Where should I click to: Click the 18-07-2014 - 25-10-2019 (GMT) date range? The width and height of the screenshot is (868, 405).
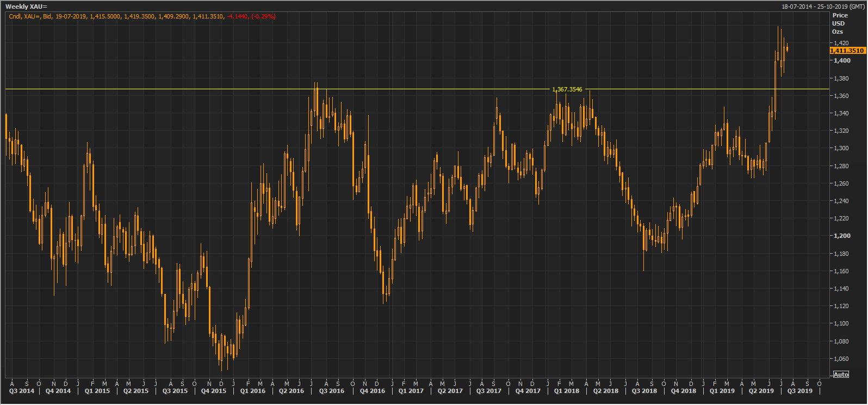[823, 7]
